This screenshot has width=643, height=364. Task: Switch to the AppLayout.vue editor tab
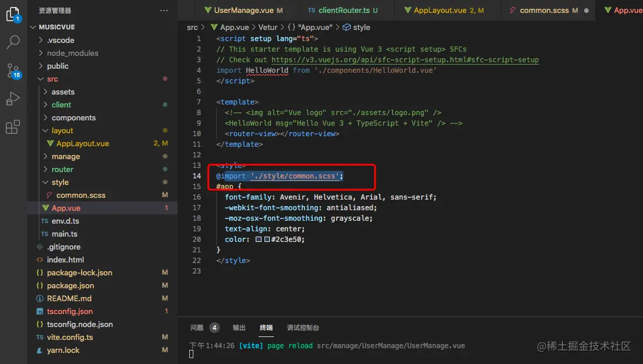[x=448, y=10]
